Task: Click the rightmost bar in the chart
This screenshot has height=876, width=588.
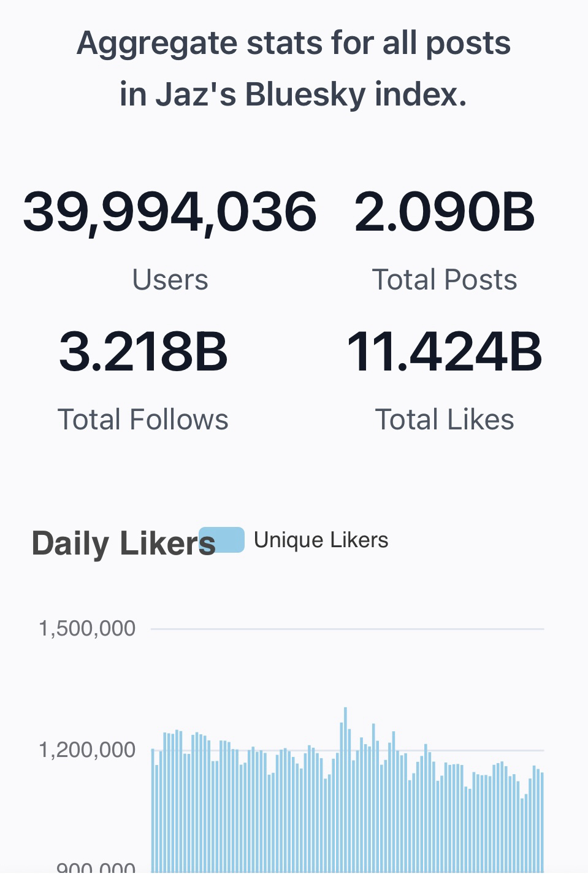Action: pyautogui.click(x=542, y=822)
